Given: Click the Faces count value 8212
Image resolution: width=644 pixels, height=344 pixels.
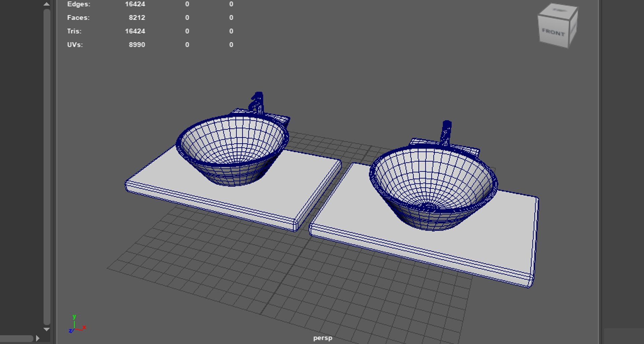Looking at the screenshot, I should (137, 17).
